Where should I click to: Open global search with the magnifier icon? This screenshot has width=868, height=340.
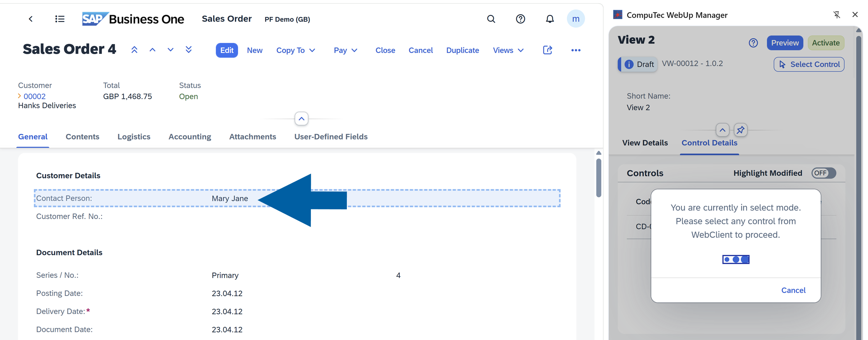[x=491, y=19]
